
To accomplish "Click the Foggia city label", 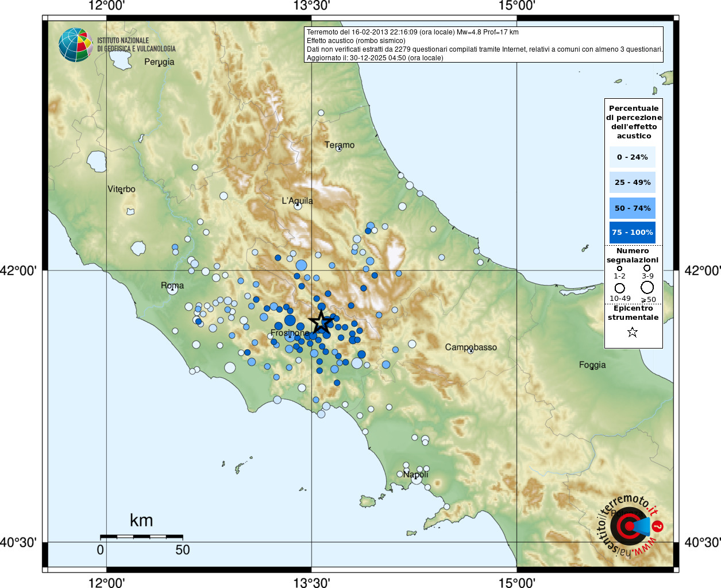I will 592,365.
